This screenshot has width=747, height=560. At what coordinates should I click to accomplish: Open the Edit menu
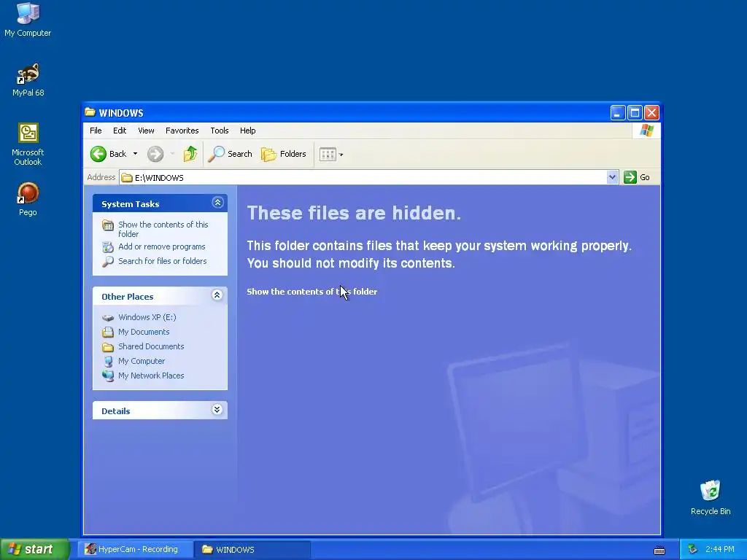click(x=120, y=131)
